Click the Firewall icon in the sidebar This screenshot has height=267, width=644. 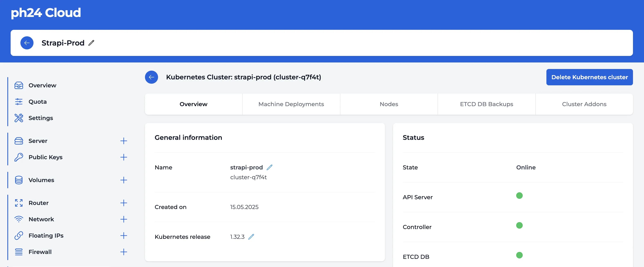19,252
